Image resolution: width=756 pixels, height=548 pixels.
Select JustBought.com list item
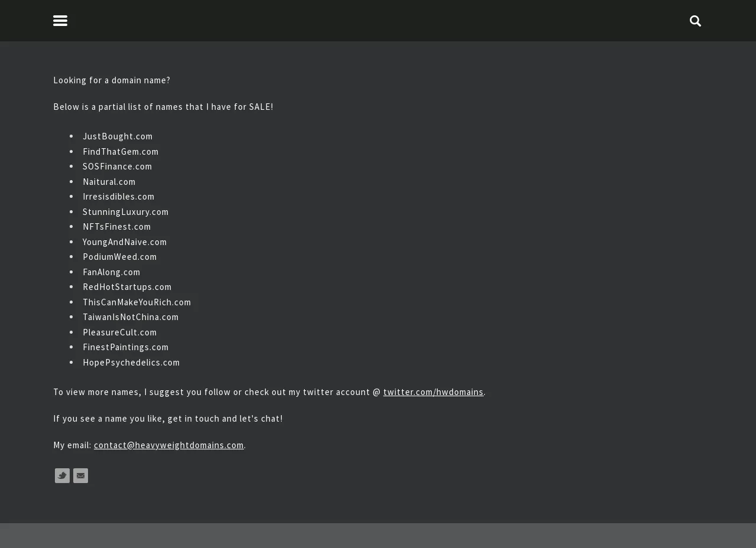[x=118, y=136]
